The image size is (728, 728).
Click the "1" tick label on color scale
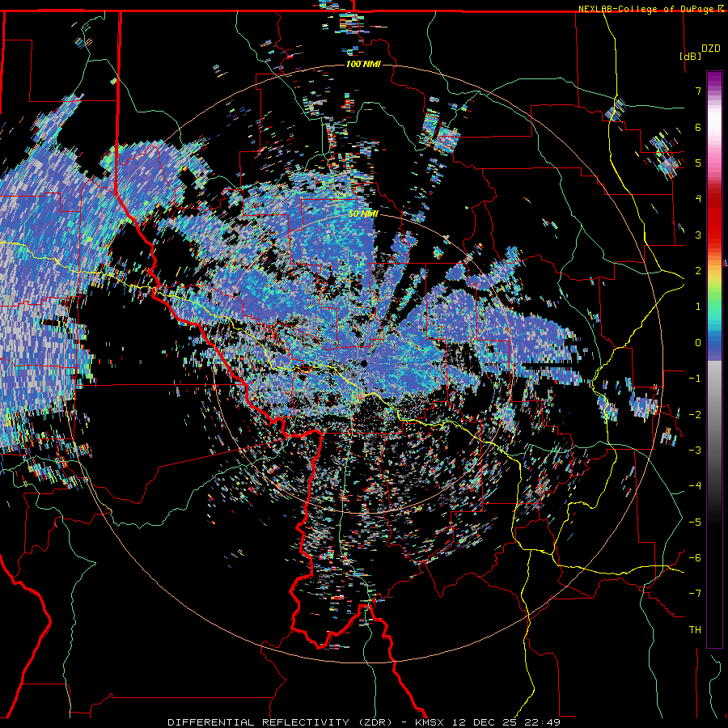pos(698,307)
